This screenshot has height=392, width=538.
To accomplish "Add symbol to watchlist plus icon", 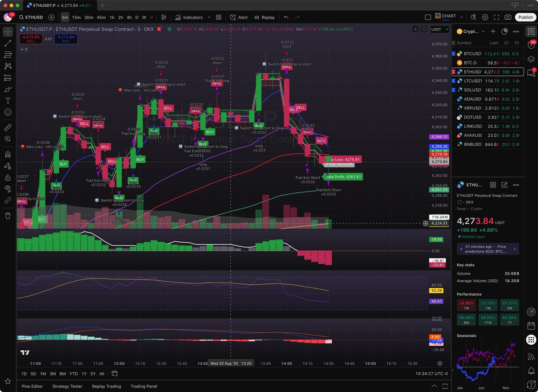I will tap(493, 31).
